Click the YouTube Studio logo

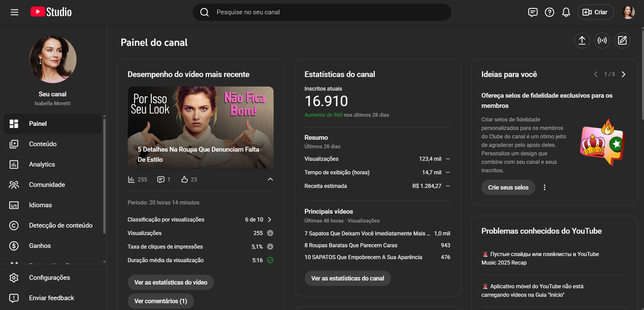click(x=51, y=12)
